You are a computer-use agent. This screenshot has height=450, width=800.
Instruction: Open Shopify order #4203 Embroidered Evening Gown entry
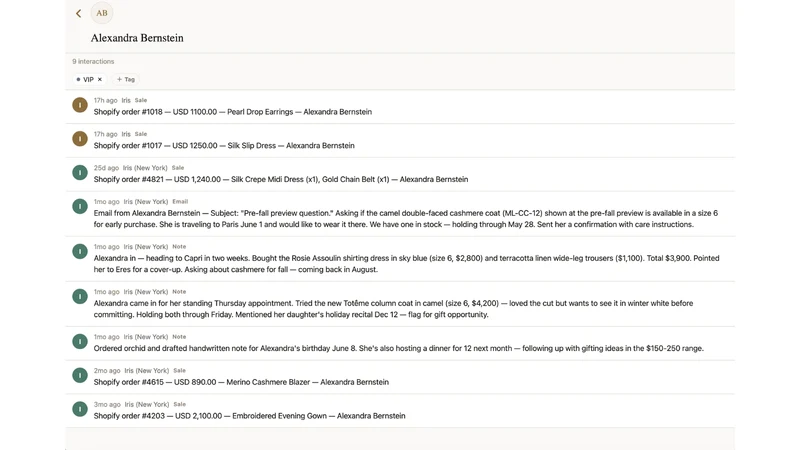(x=400, y=410)
